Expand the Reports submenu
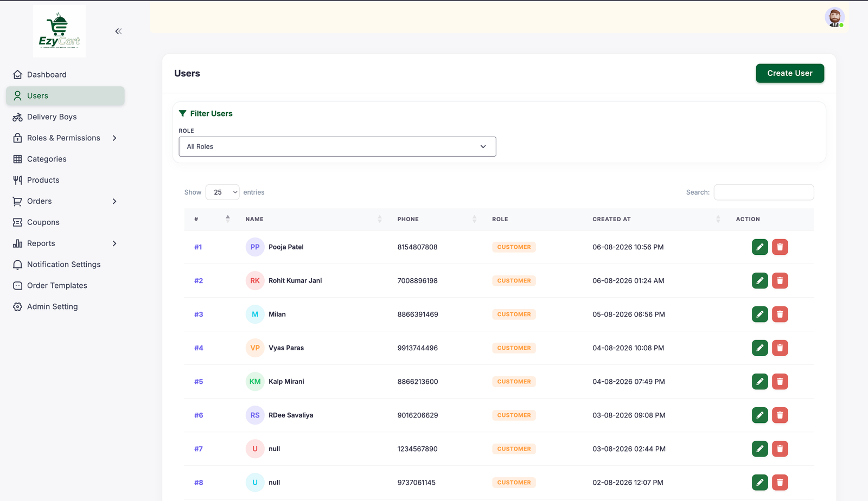Screen dimensions: 868x501 click(x=114, y=243)
